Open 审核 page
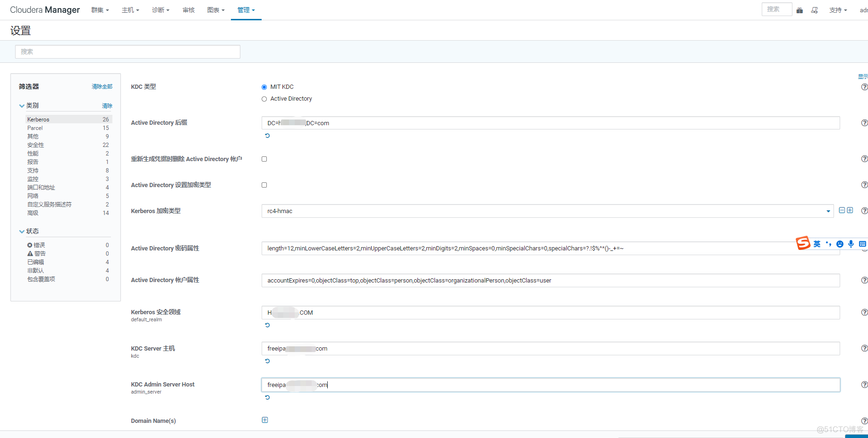This screenshot has width=868, height=438. tap(188, 10)
